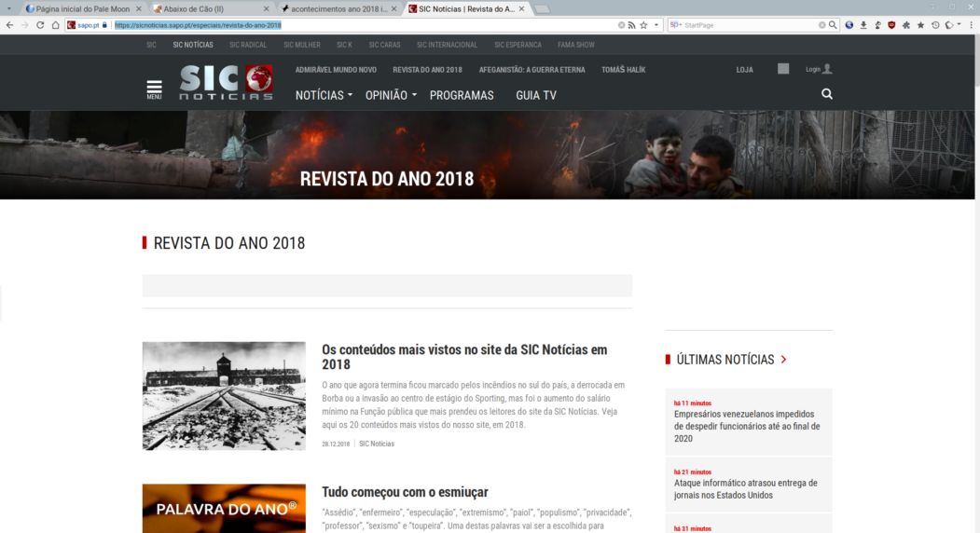Open the SIC Notícias hamburger MENU
980x533 pixels.
[154, 90]
